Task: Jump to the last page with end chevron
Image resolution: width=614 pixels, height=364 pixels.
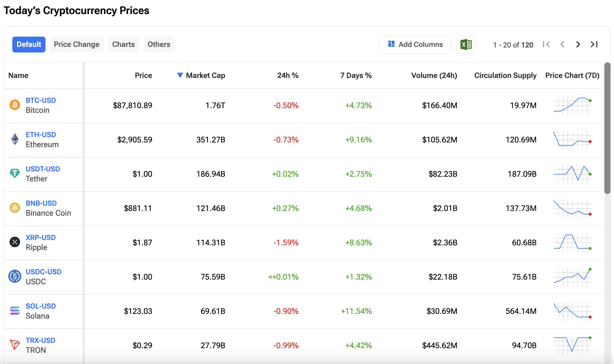Action: coord(594,44)
